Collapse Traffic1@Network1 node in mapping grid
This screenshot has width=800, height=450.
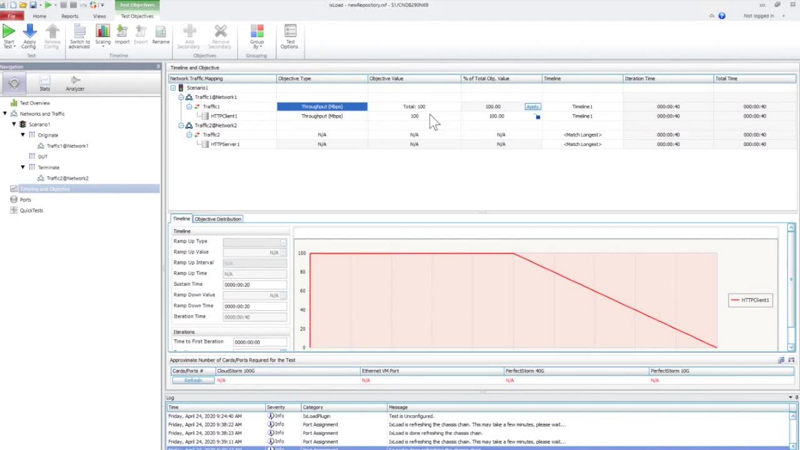pos(181,97)
